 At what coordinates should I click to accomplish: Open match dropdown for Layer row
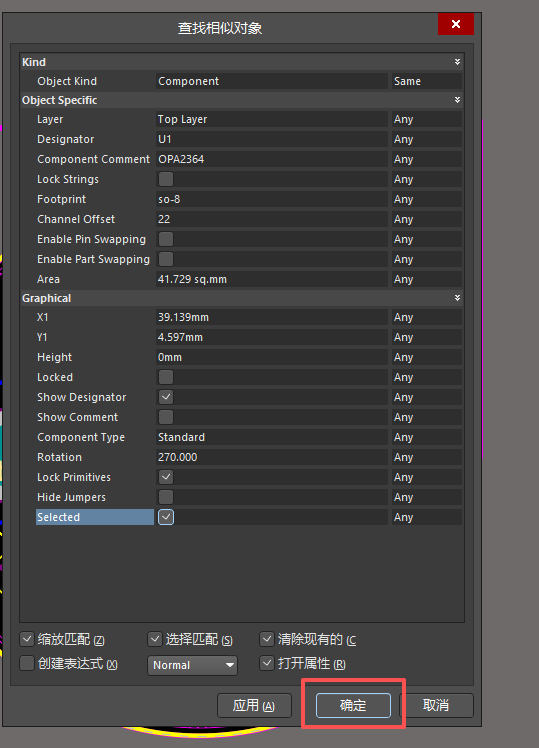pos(427,119)
